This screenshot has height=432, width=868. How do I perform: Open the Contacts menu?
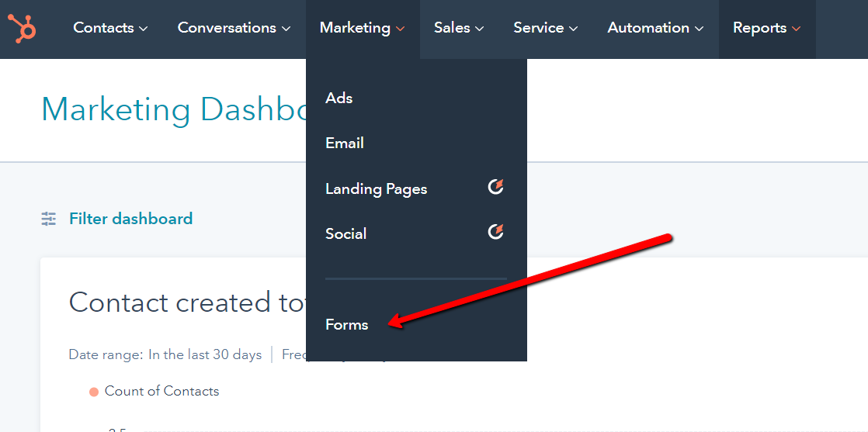110,28
